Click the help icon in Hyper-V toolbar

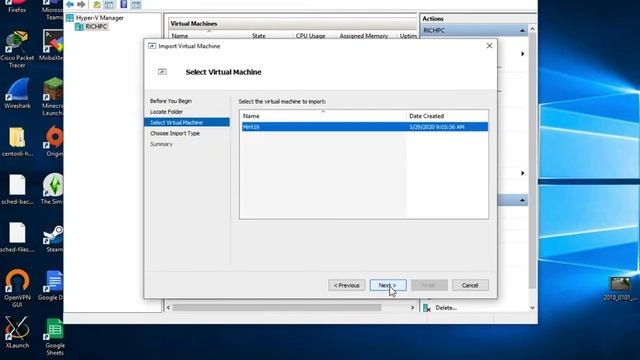[x=123, y=4]
